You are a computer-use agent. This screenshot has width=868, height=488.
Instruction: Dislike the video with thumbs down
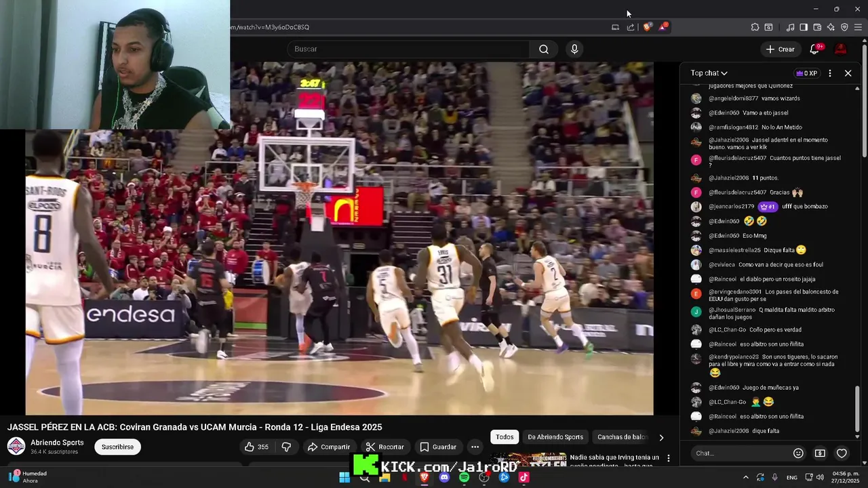[x=286, y=447]
